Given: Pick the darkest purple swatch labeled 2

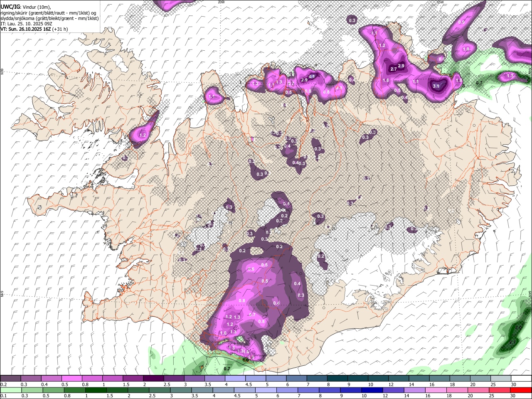Looking at the screenshot, I should pos(153,379).
